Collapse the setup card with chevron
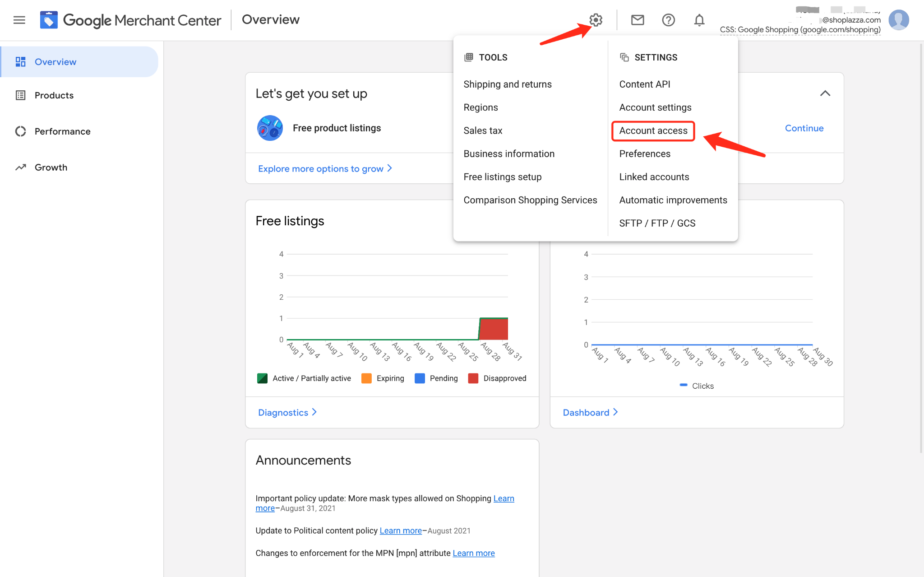 tap(825, 93)
